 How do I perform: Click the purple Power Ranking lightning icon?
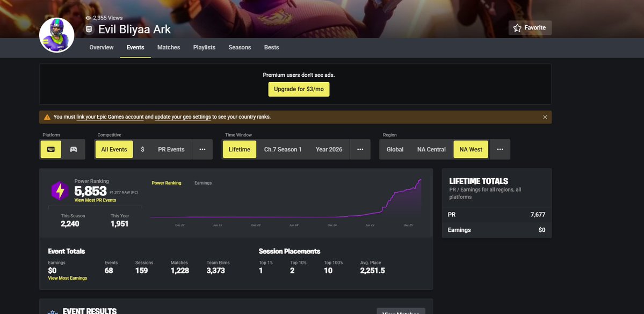pos(60,191)
